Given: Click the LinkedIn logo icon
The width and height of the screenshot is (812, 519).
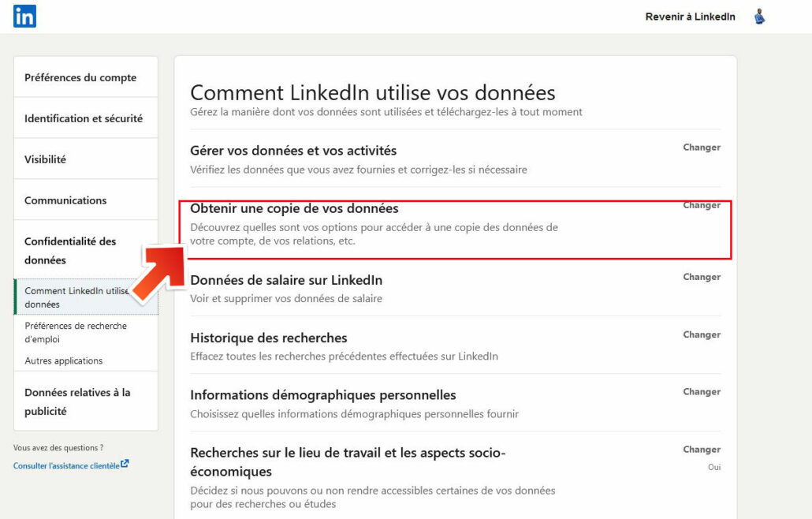Looking at the screenshot, I should (24, 16).
